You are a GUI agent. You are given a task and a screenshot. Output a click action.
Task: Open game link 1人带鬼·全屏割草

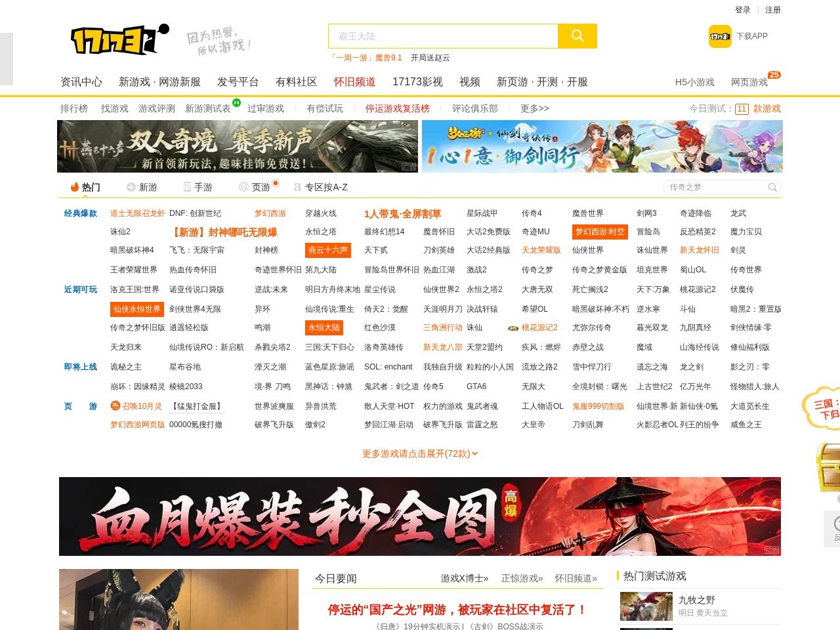click(403, 214)
